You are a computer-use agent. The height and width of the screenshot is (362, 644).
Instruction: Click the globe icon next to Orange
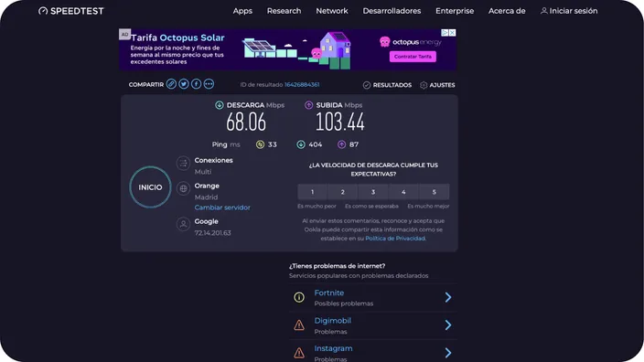pos(183,189)
